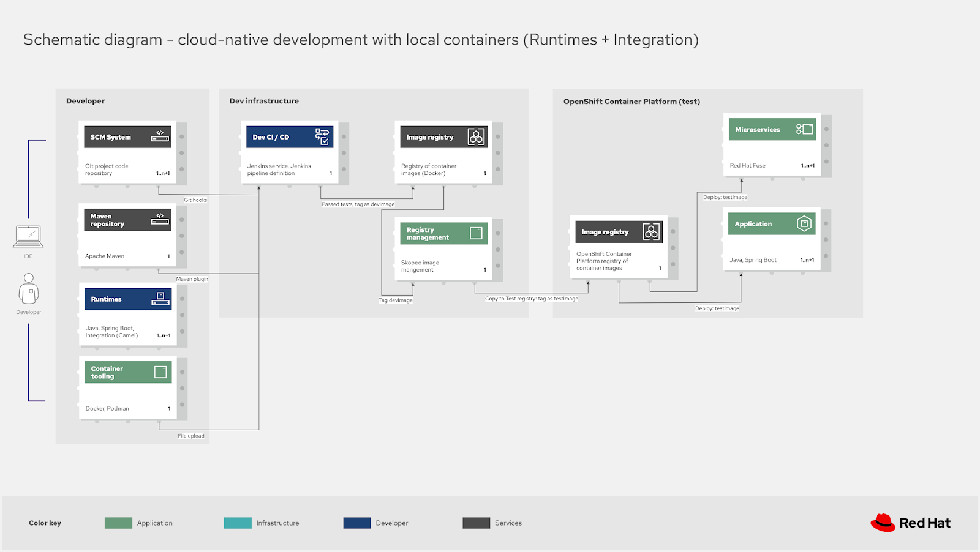Toggle the File upload connector label
This screenshot has height=552, width=980.
pyautogui.click(x=190, y=435)
